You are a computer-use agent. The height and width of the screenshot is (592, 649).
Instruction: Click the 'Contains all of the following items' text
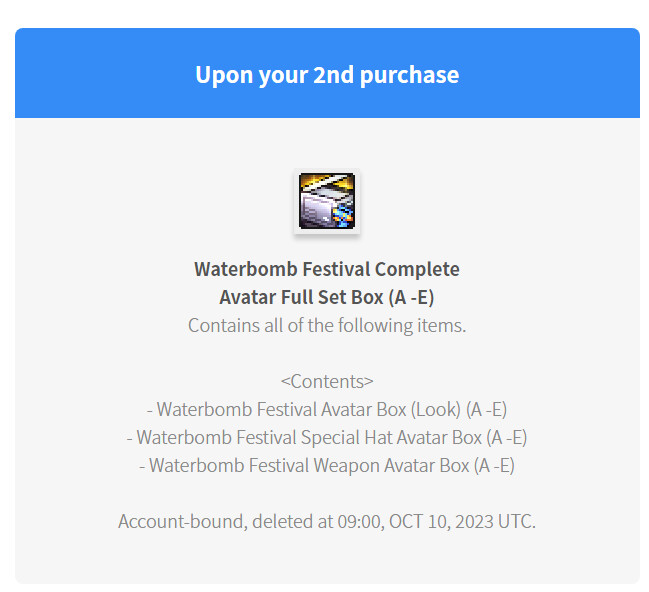click(327, 325)
